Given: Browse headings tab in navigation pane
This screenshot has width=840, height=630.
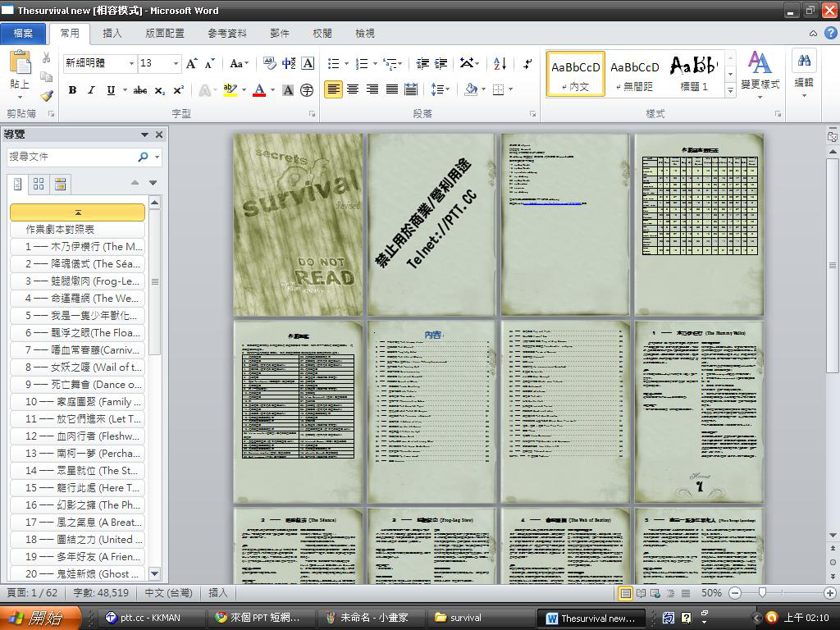Looking at the screenshot, I should point(18,185).
